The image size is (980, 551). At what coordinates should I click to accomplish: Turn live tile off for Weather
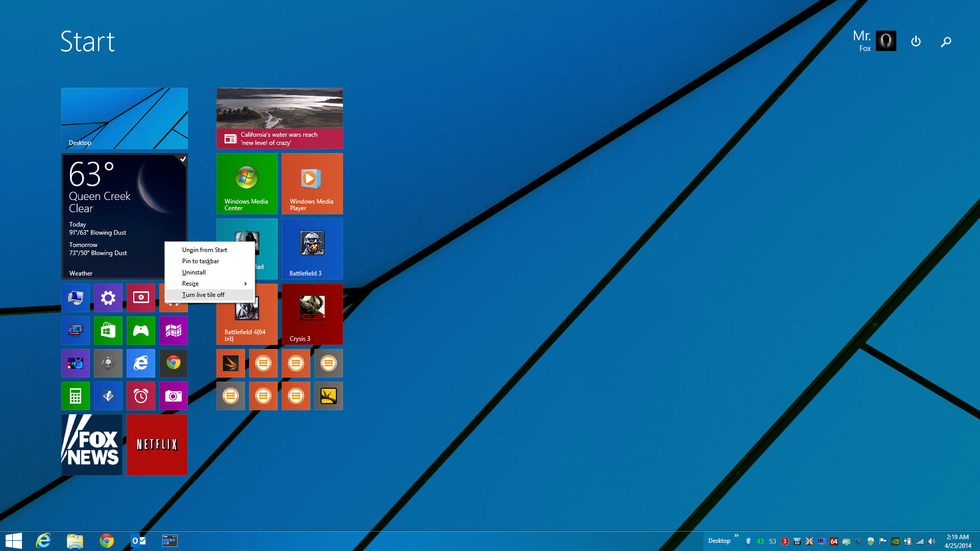(210, 295)
